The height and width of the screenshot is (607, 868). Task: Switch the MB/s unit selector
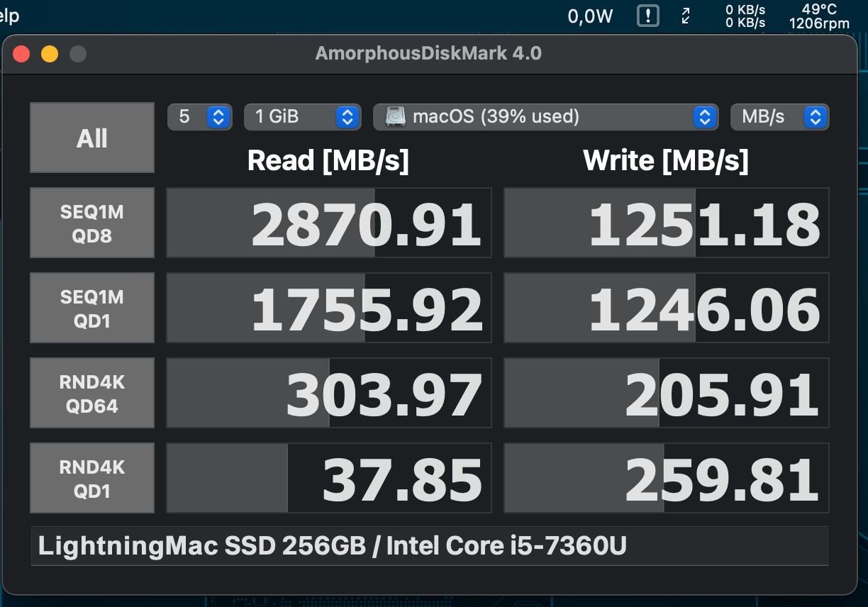coord(779,117)
